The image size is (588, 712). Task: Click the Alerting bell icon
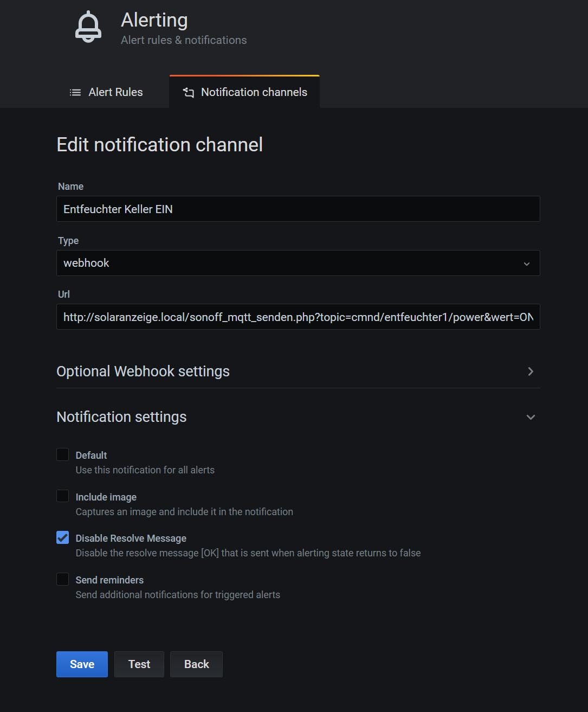pos(88,27)
